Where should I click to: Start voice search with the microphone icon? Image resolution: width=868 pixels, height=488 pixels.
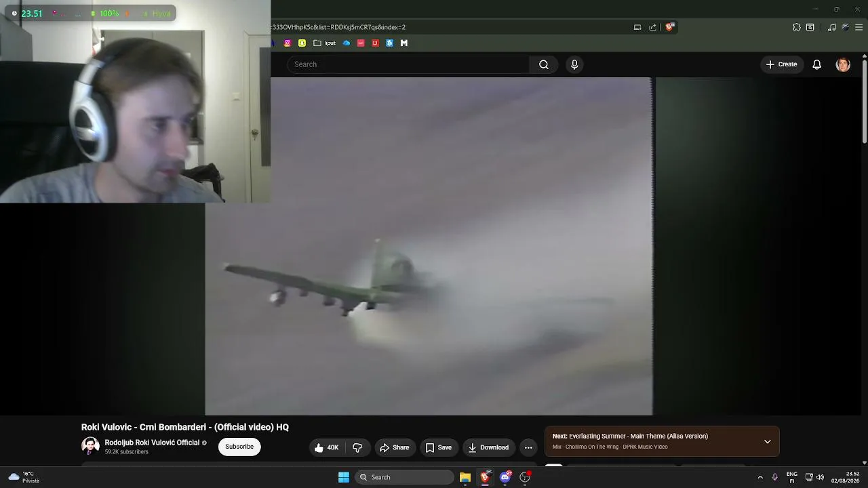tap(574, 64)
